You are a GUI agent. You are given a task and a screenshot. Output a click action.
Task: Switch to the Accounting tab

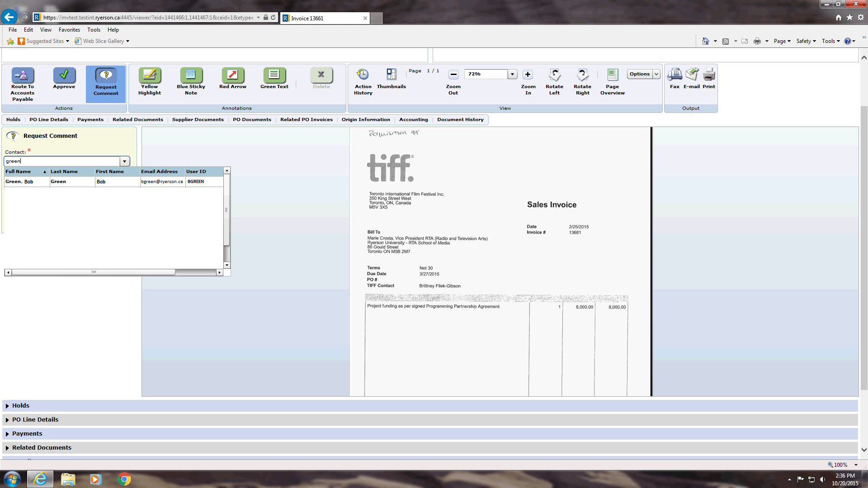click(413, 120)
